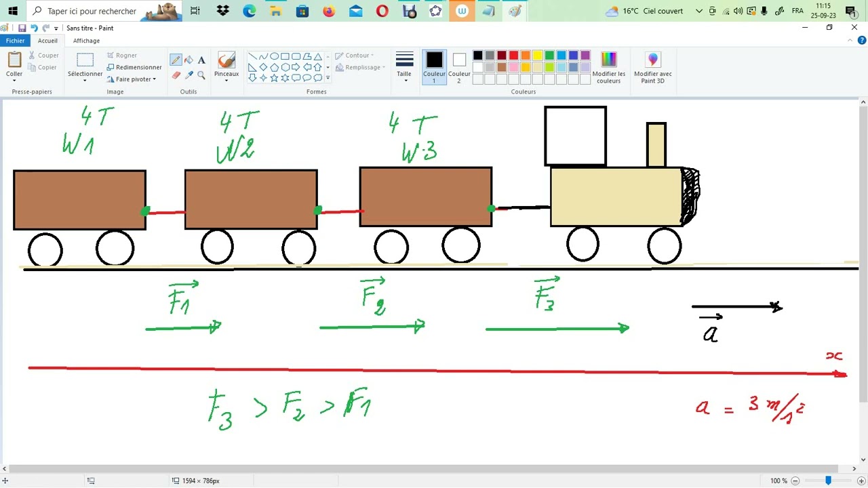Viewport: 868px width, 488px height.
Task: Activate Couleur 1 foreground color
Action: tap(434, 67)
